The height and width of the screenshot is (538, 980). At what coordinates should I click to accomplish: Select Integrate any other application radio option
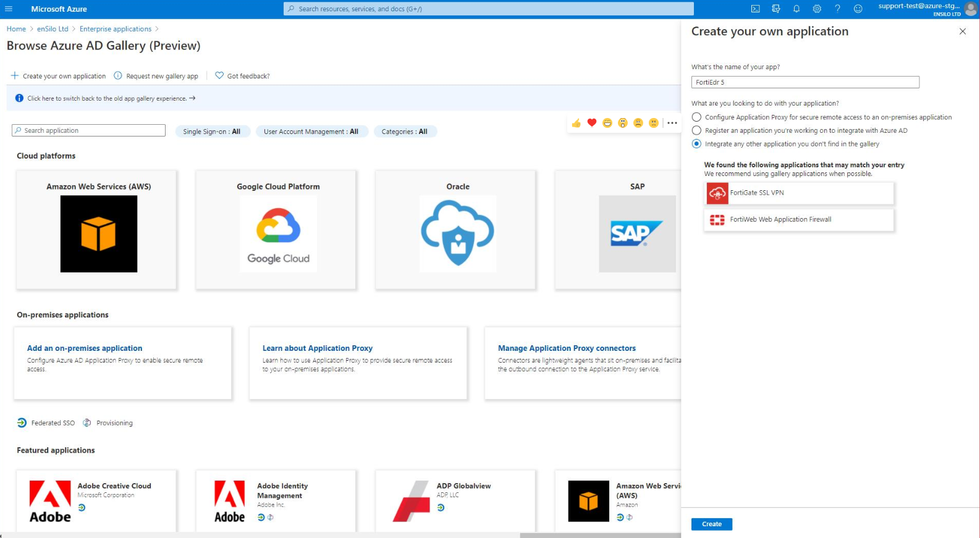click(x=697, y=144)
